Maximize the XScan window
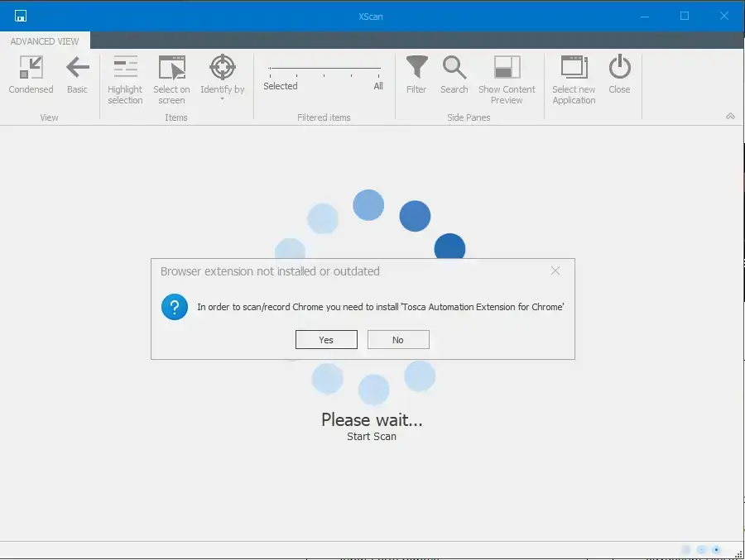 point(685,16)
